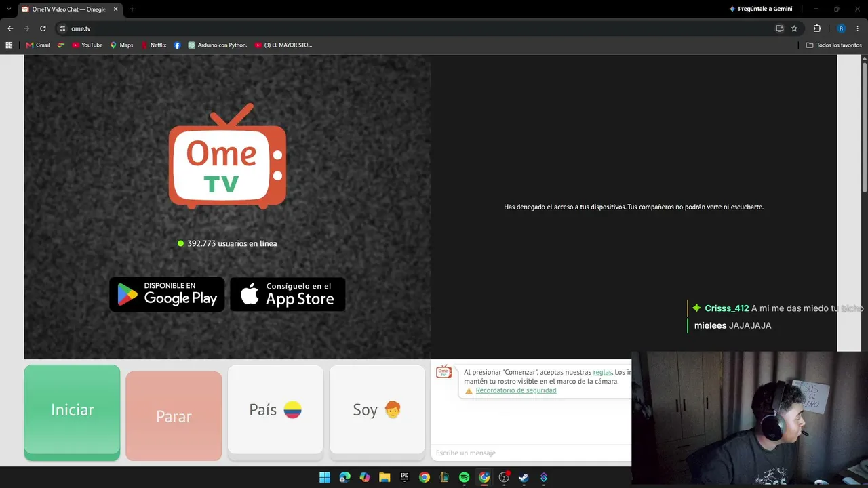
Task: Click the OmeTV avatar icon in chat
Action: (443, 371)
